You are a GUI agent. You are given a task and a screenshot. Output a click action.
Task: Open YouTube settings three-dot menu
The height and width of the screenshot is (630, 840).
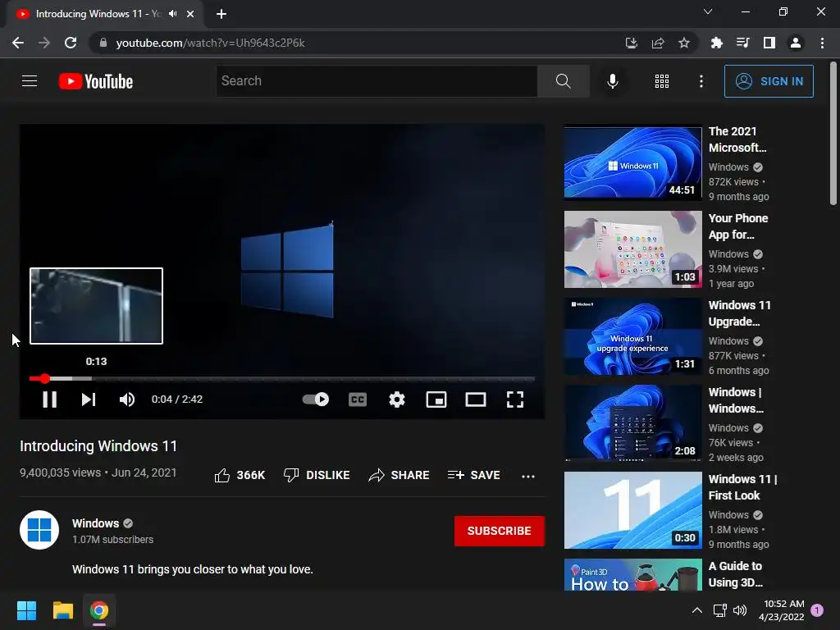coord(701,81)
